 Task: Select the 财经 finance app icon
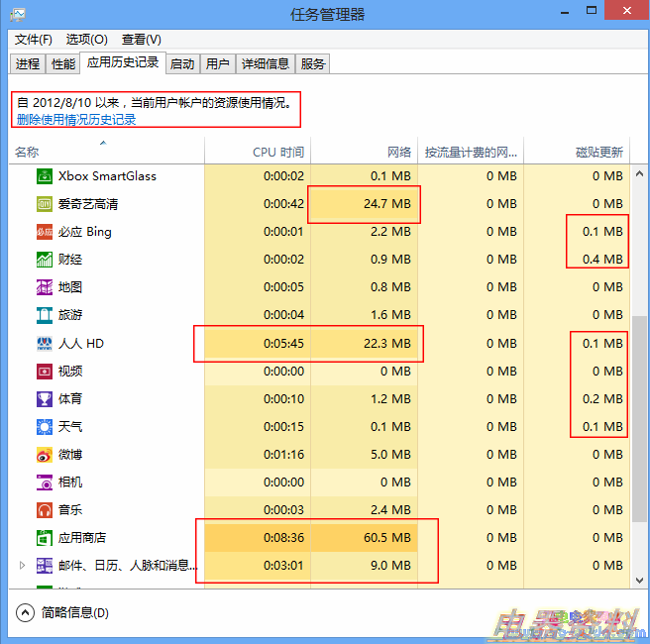[x=45, y=260]
